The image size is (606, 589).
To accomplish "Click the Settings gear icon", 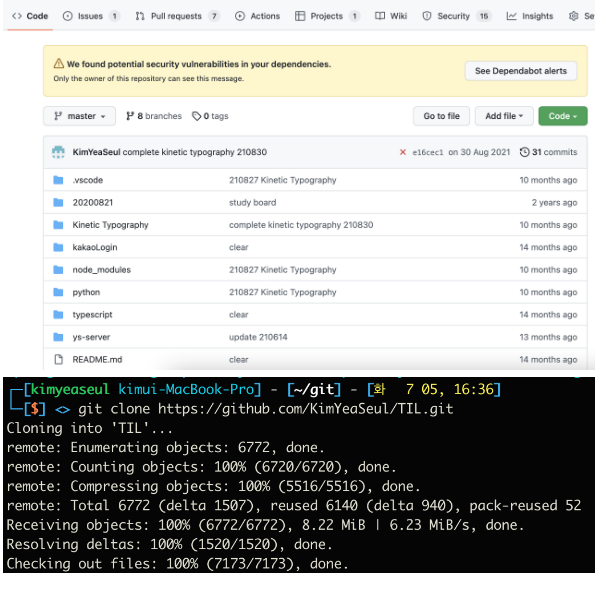I will pyautogui.click(x=574, y=16).
